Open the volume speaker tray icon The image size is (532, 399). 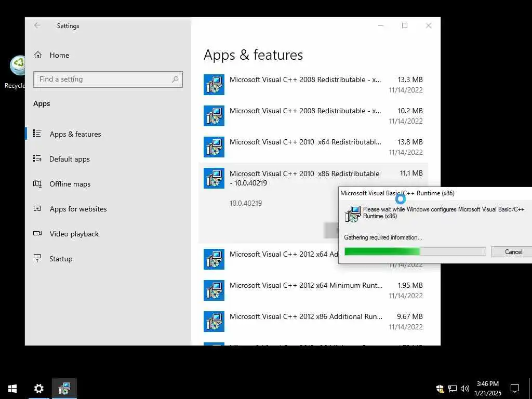465,389
